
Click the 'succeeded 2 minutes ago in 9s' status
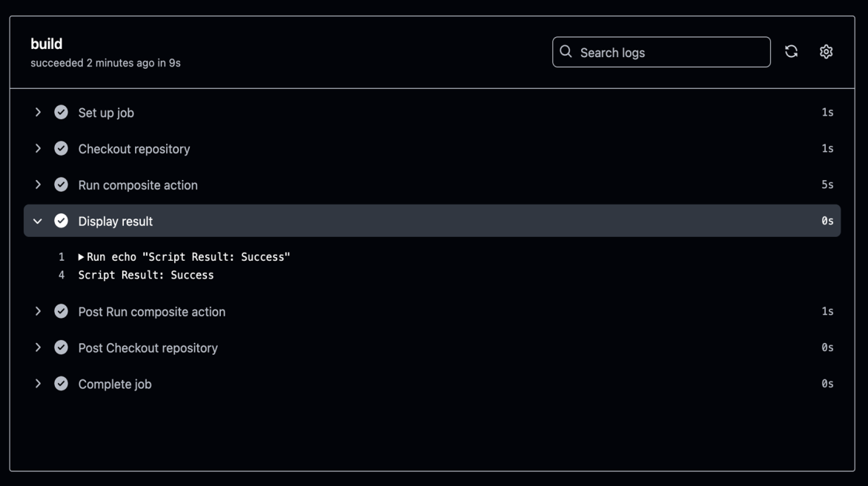105,63
